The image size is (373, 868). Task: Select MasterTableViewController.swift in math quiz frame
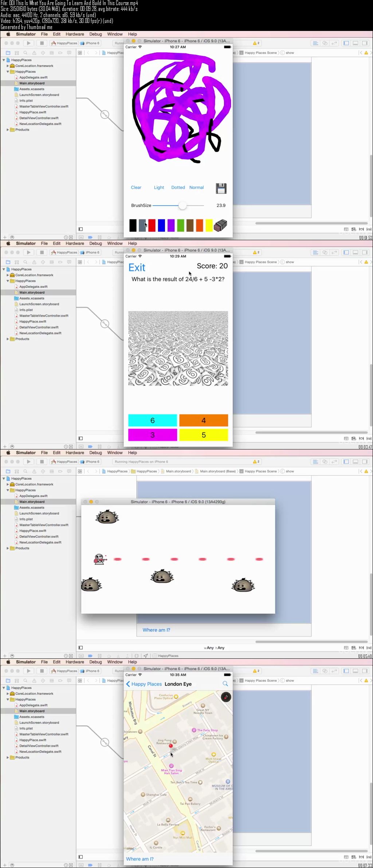(44, 316)
